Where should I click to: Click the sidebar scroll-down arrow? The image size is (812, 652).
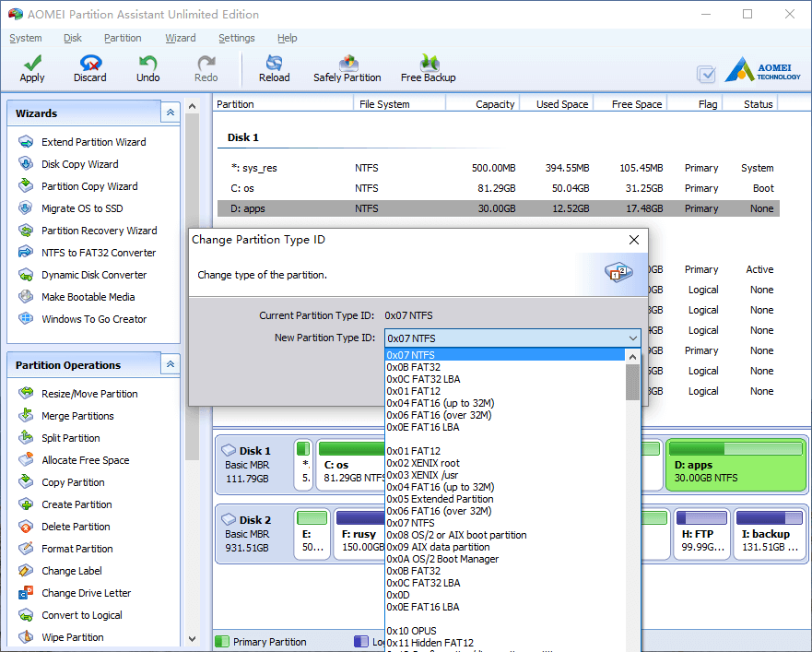192,639
